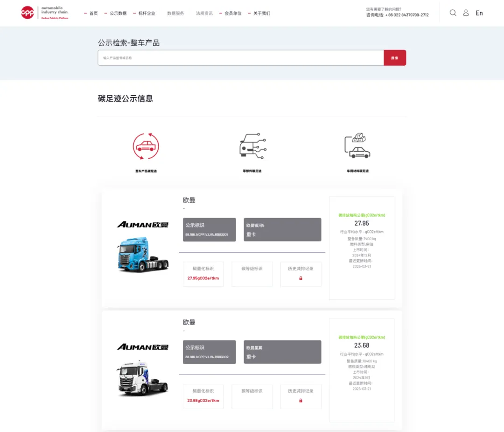Click the Auman logo above the blue truck

(143, 225)
